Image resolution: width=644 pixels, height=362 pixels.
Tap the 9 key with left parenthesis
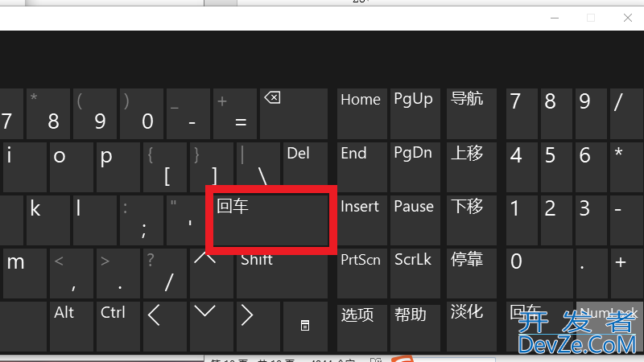pyautogui.click(x=95, y=113)
